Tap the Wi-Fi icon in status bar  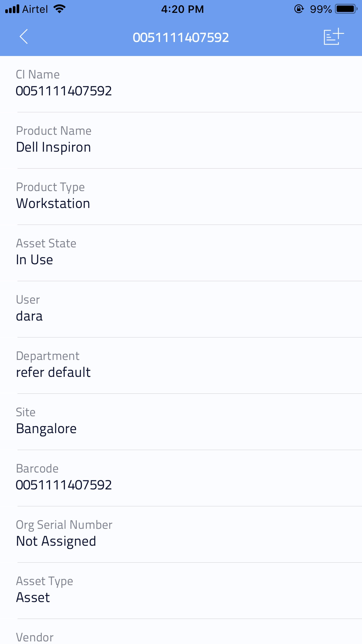click(59, 9)
